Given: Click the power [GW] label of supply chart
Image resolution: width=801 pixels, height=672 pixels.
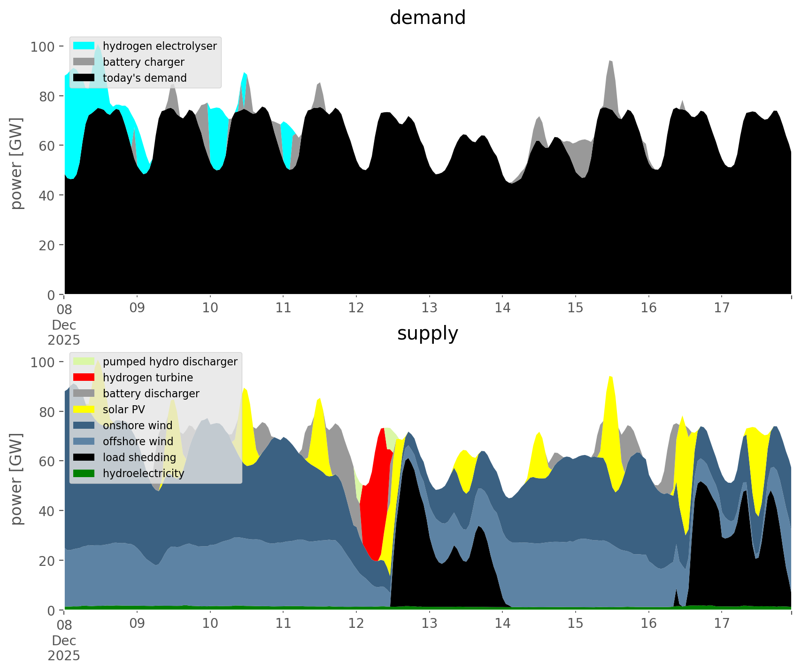Looking at the screenshot, I should click(16, 479).
